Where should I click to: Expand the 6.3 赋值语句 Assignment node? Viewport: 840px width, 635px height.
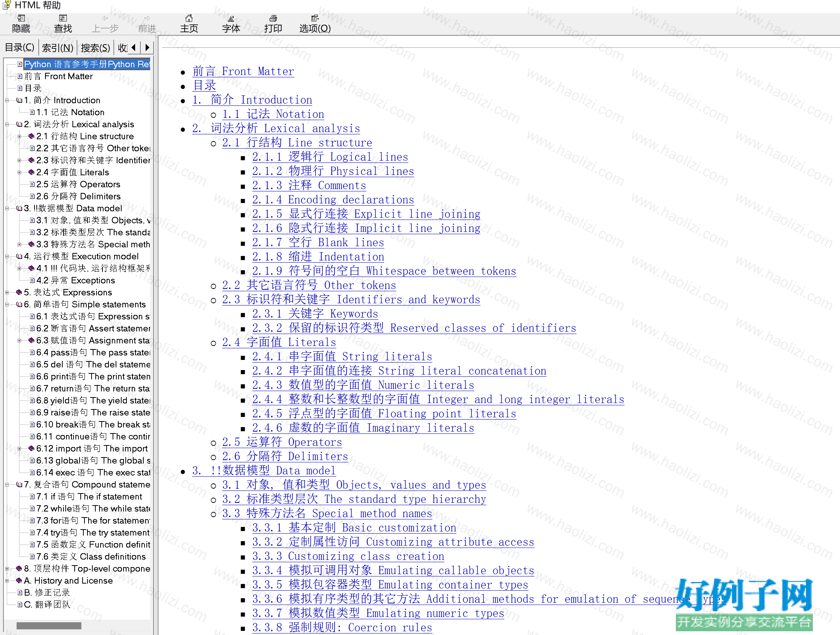(x=20, y=341)
